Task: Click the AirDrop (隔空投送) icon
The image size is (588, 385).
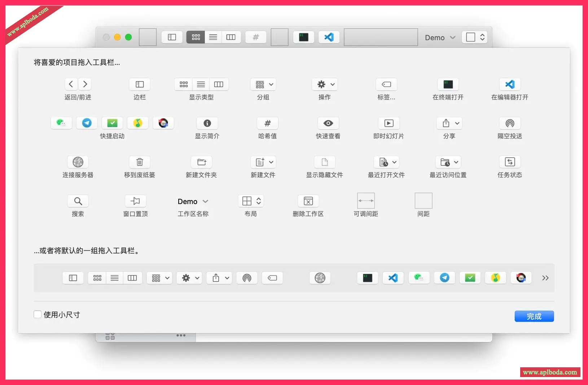Action: pyautogui.click(x=509, y=123)
